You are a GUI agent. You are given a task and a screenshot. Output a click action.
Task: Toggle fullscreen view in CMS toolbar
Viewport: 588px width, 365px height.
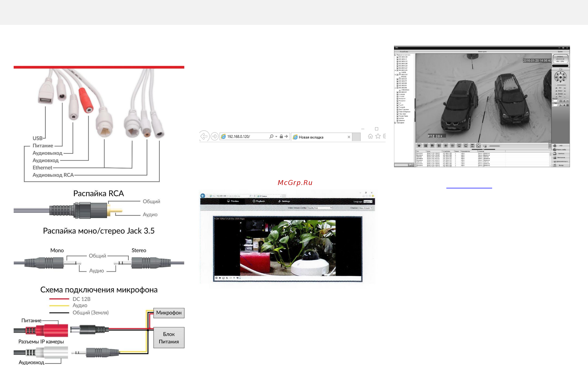479,146
